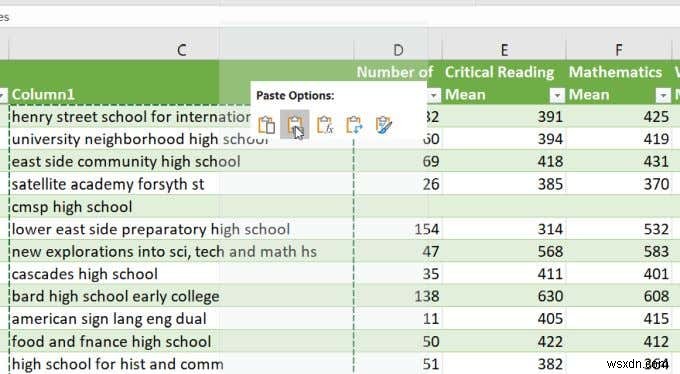Screen dimensions: 680x374
Task: Click the cell with value 583
Action: tap(619, 252)
